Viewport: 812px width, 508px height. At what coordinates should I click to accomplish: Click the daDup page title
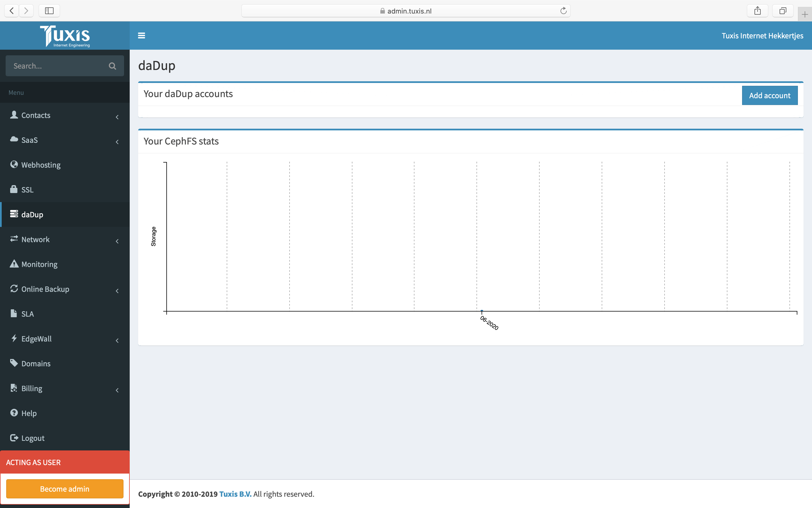coord(157,65)
